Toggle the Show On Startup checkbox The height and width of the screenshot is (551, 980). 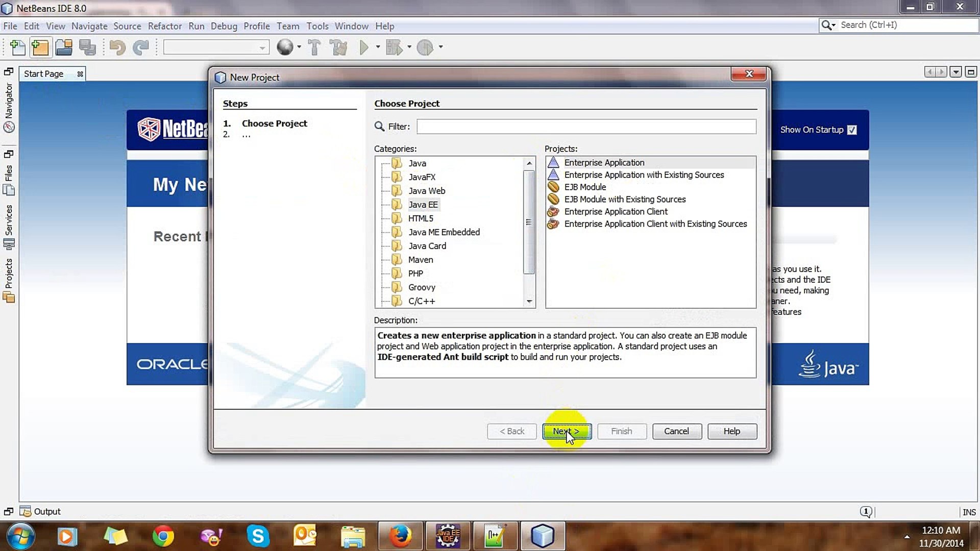pyautogui.click(x=852, y=130)
